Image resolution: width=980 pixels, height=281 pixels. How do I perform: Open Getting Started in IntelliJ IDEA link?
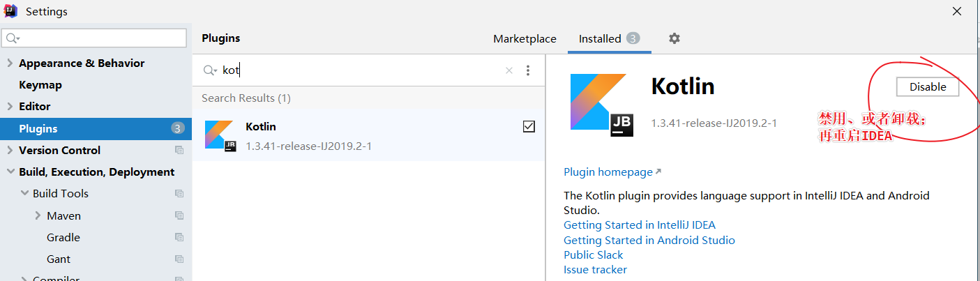click(x=640, y=225)
